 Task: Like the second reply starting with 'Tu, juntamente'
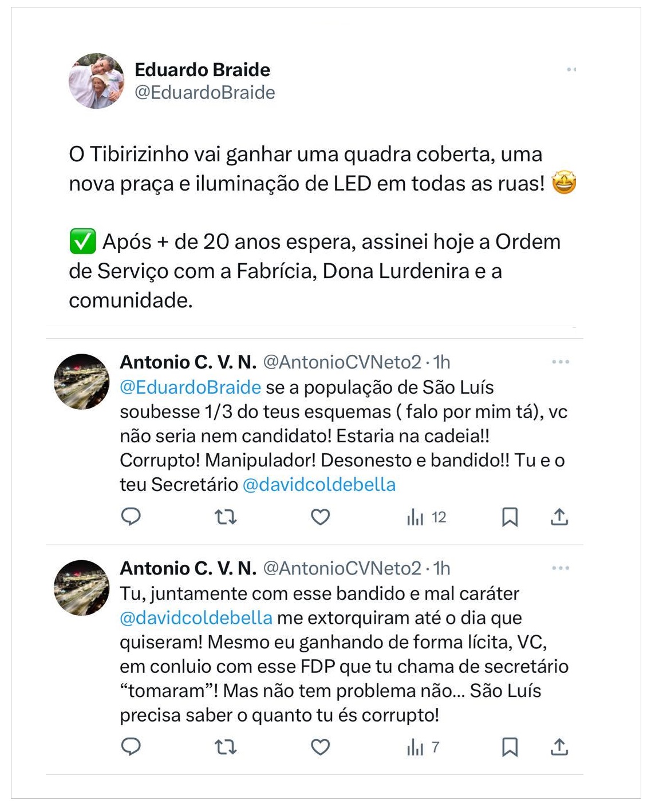pyautogui.click(x=320, y=747)
